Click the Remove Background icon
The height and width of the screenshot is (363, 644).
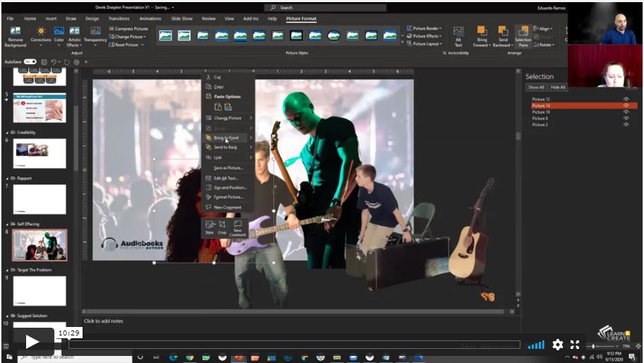click(x=15, y=32)
